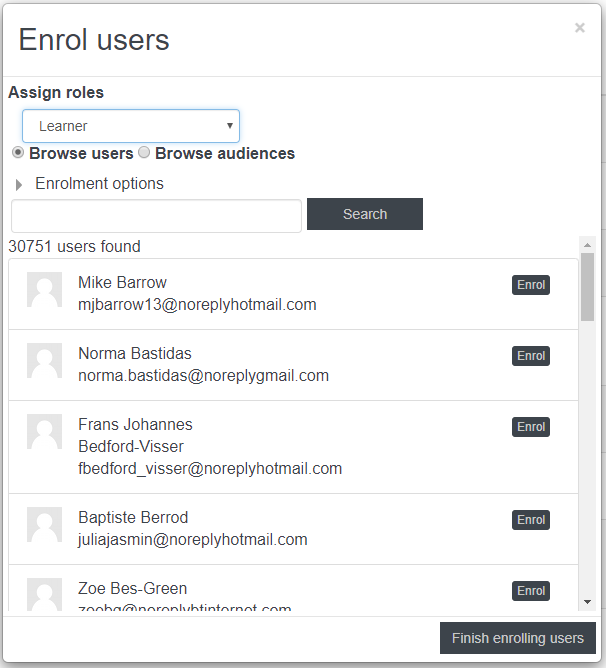Select the Browse users radio button
606x668 pixels.
tap(18, 153)
